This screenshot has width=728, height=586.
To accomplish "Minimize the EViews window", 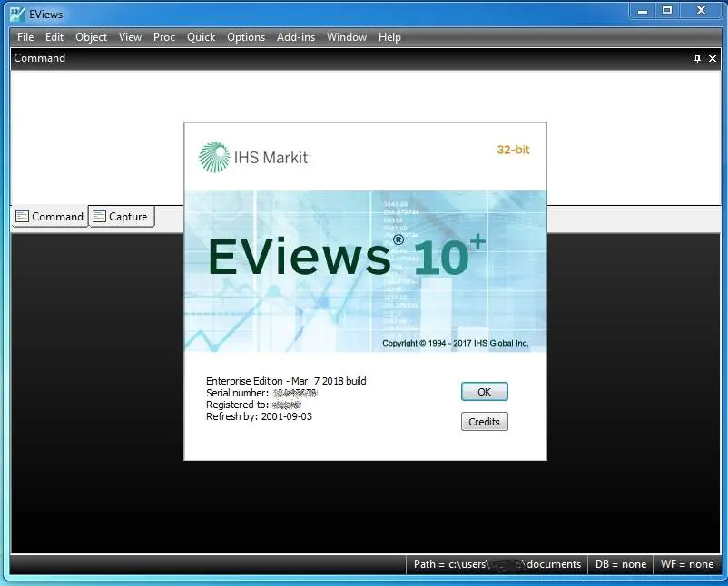I will (643, 11).
